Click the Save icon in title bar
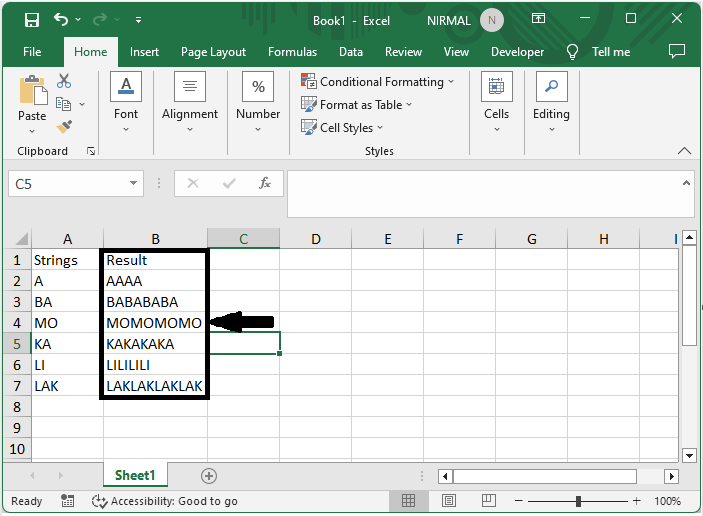Image resolution: width=703 pixels, height=516 pixels. (x=31, y=20)
